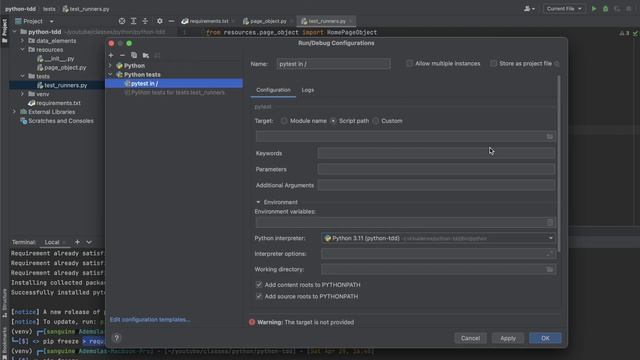Select Script path target radio button

click(333, 121)
